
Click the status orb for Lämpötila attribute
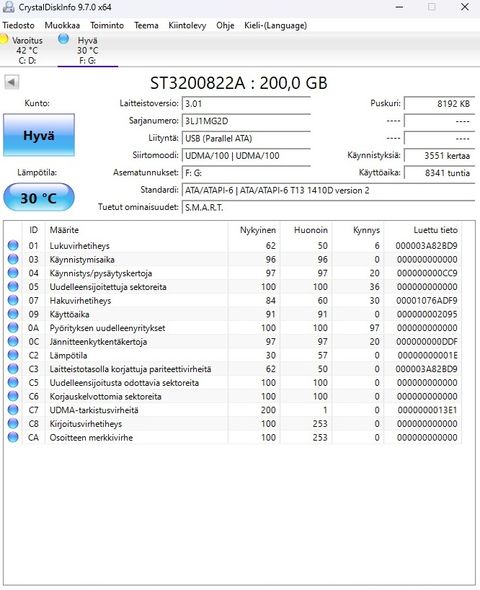pyautogui.click(x=13, y=355)
